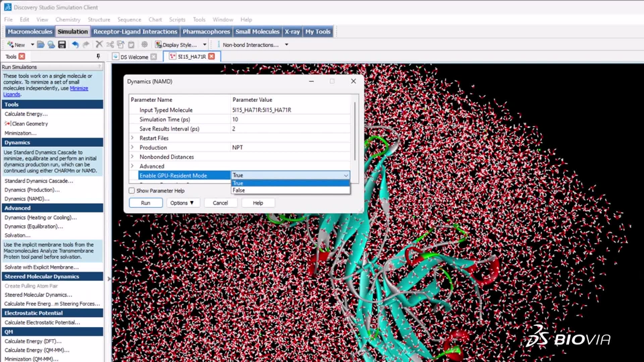The image size is (644, 362).
Task: Click the Copy toolbar icon
Action: click(121, 45)
